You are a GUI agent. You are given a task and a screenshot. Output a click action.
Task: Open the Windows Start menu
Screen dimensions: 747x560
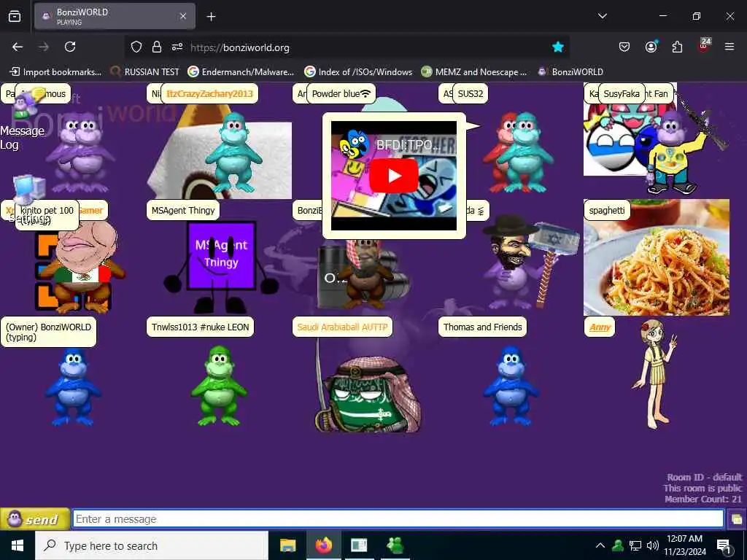click(18, 545)
